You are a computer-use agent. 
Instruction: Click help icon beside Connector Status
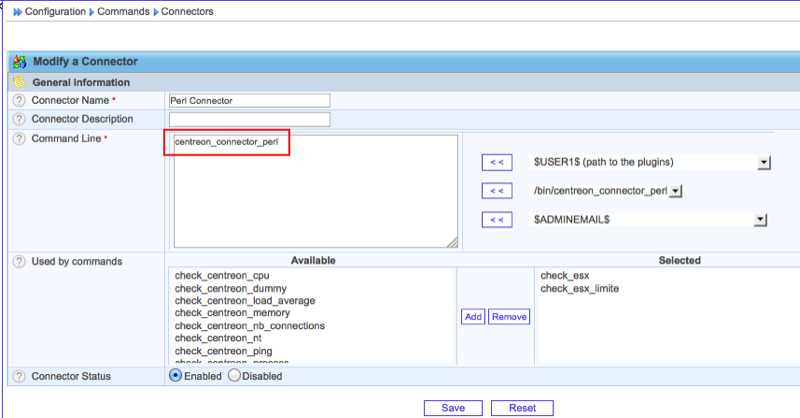click(18, 376)
